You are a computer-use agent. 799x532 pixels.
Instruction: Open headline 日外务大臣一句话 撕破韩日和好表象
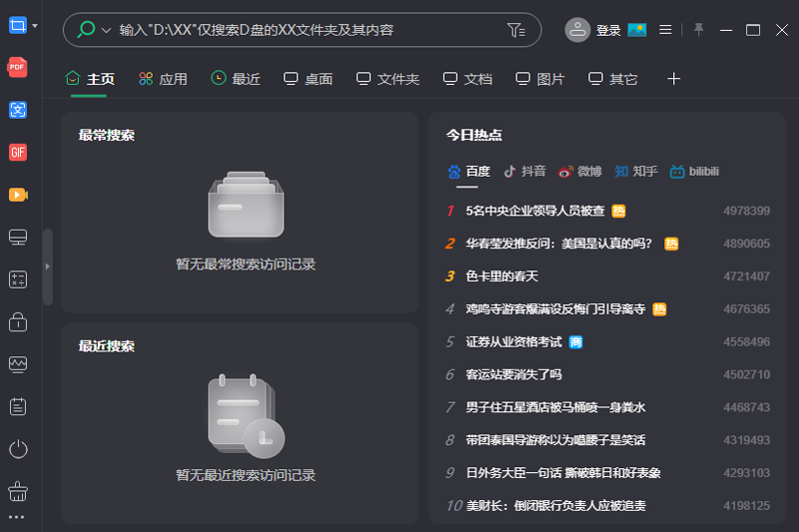[x=563, y=473]
